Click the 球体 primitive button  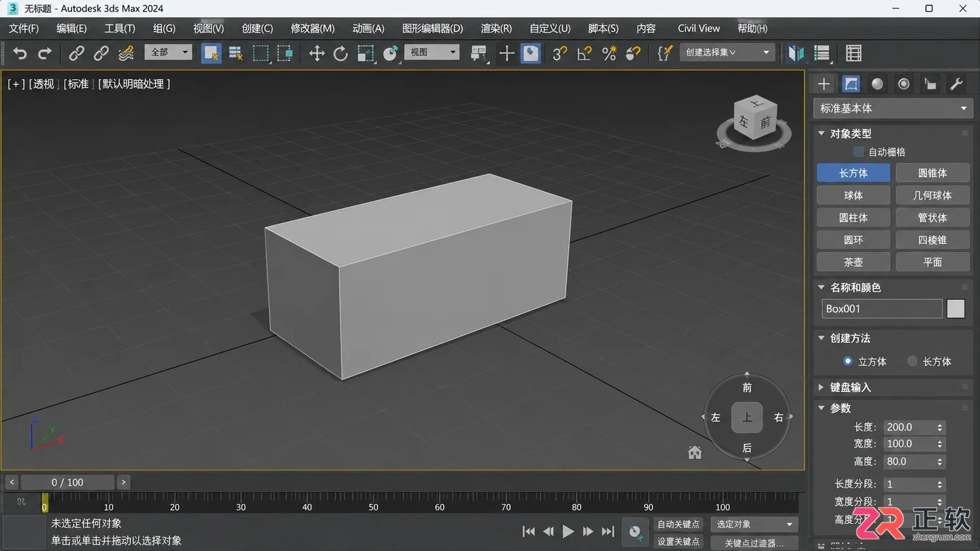click(x=853, y=195)
